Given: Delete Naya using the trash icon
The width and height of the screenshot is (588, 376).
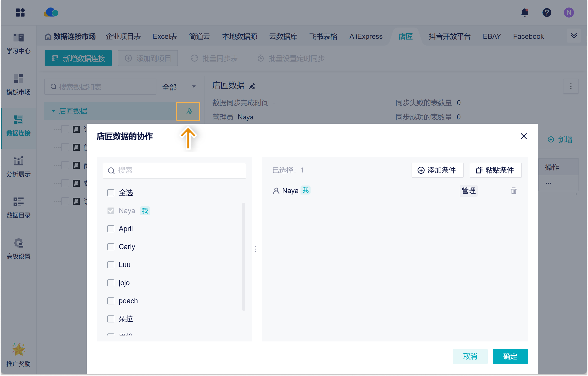Looking at the screenshot, I should [514, 191].
